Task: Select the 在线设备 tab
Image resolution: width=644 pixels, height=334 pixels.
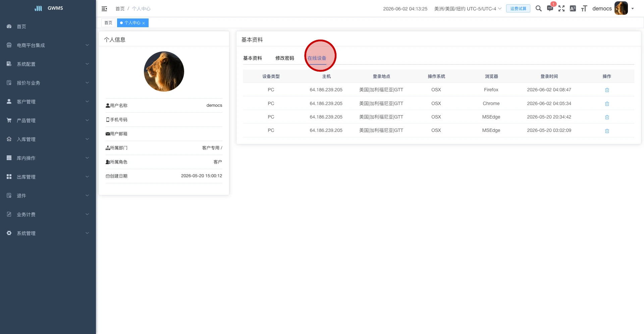Action: pyautogui.click(x=317, y=58)
